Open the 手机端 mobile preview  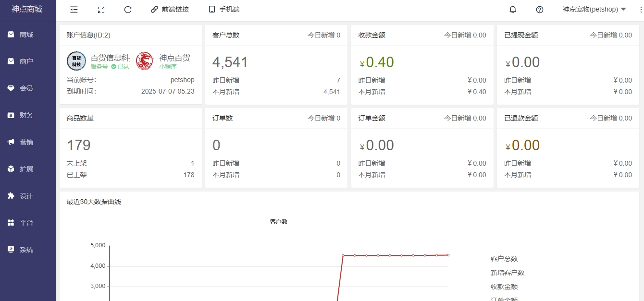(224, 10)
